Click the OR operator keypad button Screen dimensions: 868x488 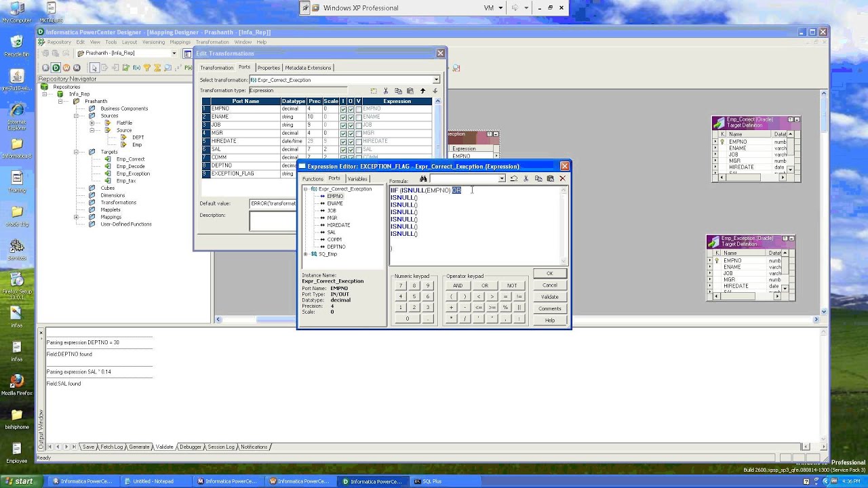pos(485,285)
